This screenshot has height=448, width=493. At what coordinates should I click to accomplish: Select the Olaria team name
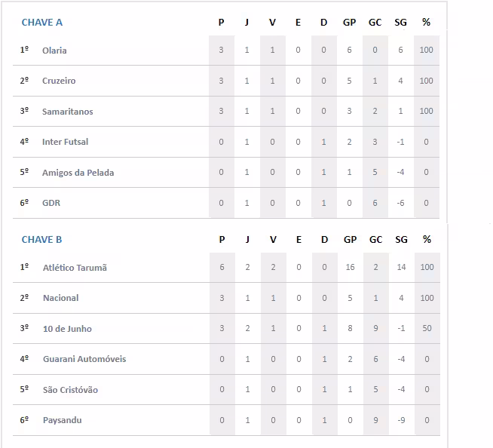click(54, 51)
